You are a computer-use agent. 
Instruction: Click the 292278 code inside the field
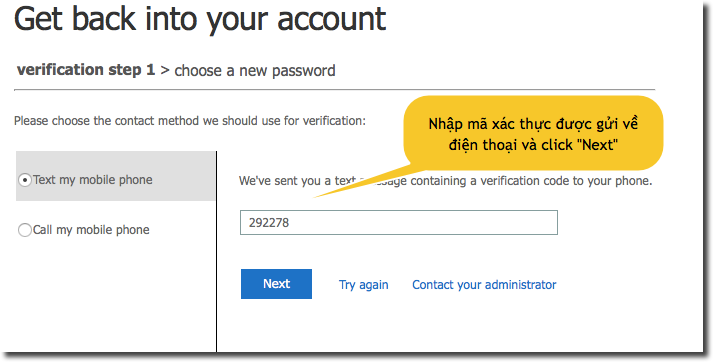pyautogui.click(x=269, y=223)
